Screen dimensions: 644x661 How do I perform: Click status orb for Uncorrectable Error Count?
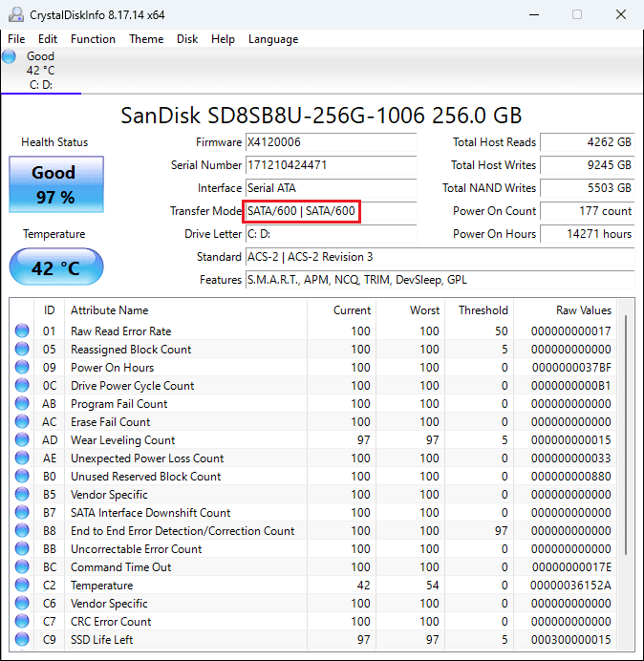[x=22, y=548]
